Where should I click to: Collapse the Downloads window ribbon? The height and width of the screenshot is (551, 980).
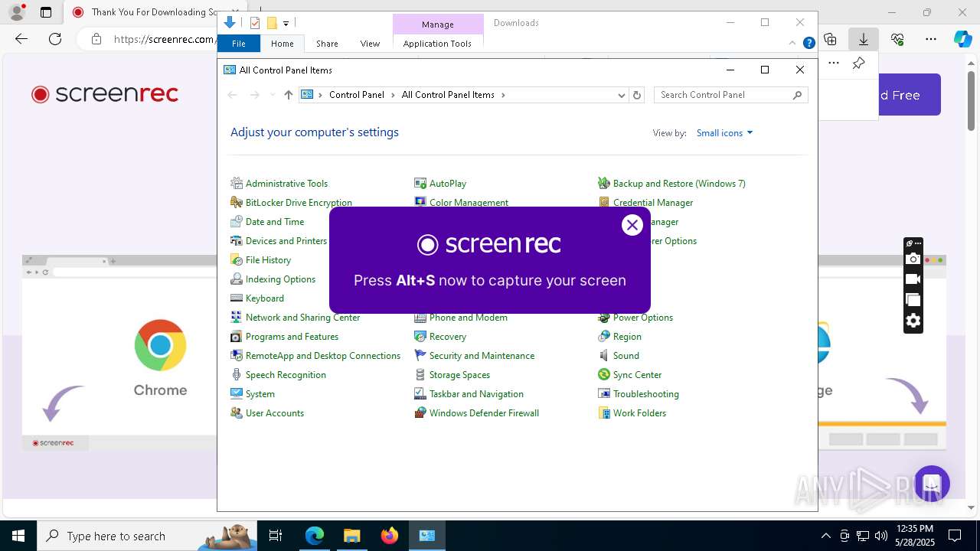pos(792,44)
